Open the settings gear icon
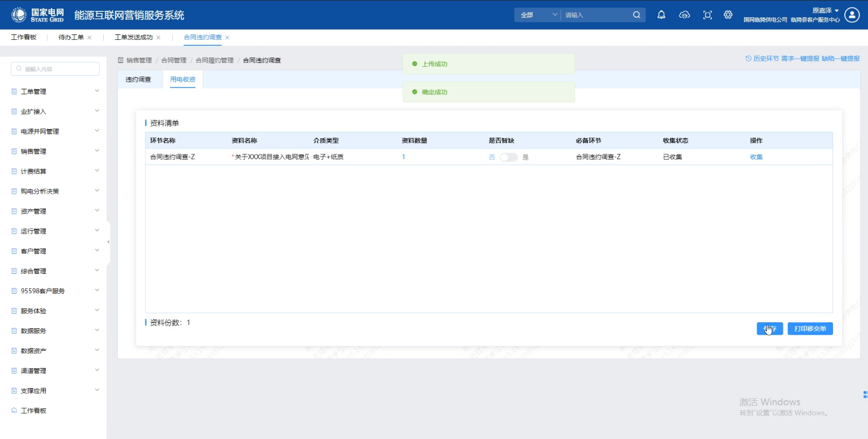The image size is (868, 439). 728,15
